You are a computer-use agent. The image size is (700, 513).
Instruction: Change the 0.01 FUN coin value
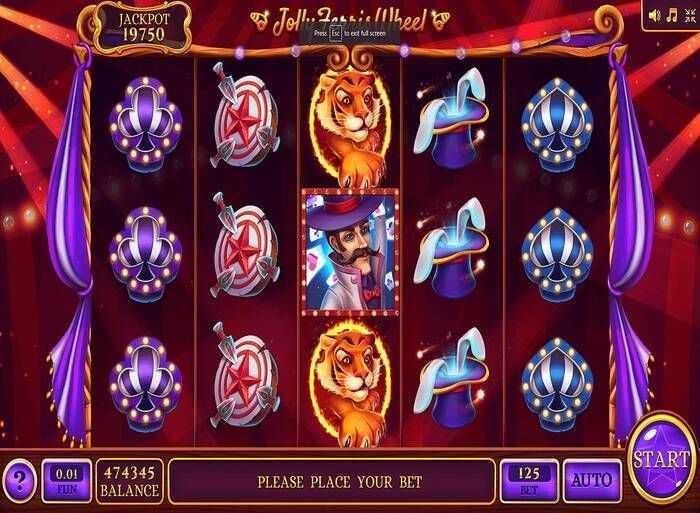tap(67, 481)
